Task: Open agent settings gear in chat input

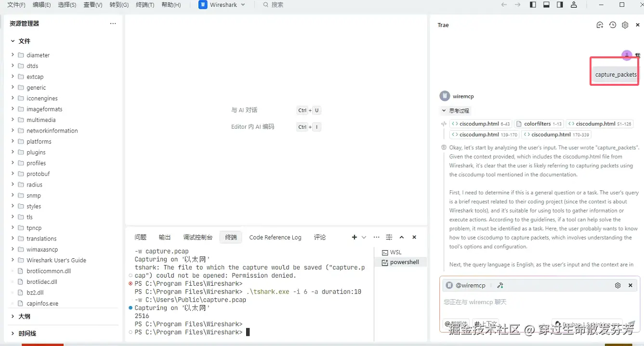Action: tap(618, 285)
